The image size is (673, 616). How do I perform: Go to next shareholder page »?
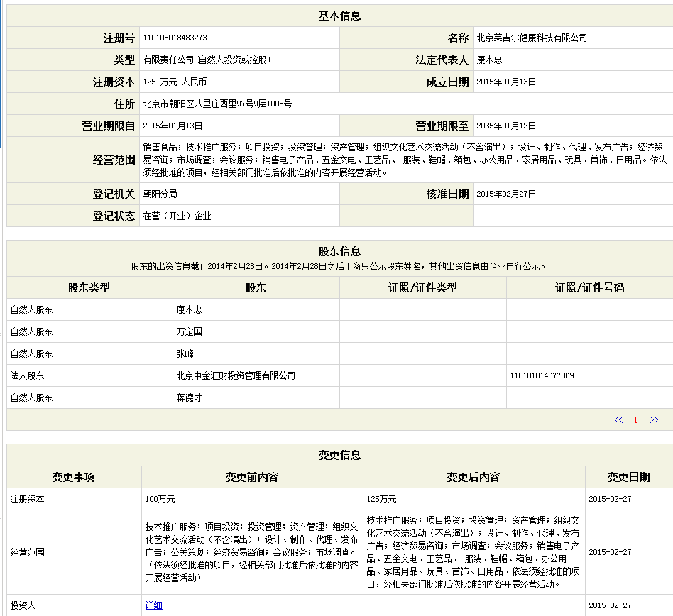click(654, 420)
